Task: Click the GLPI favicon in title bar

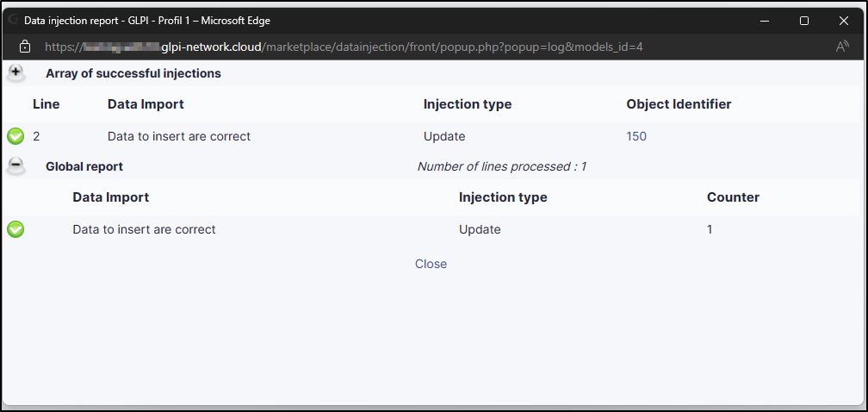Action: pos(13,19)
